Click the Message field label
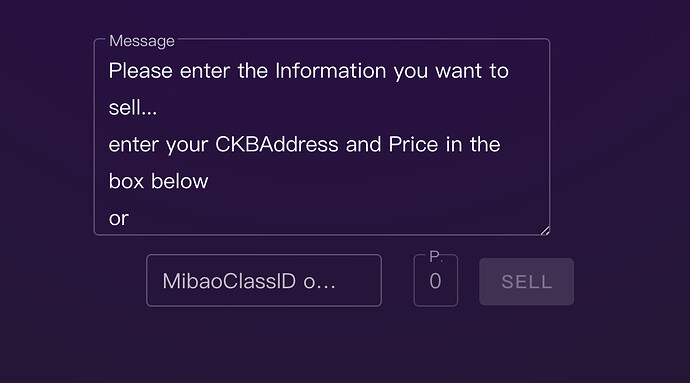The image size is (690, 383). point(142,41)
